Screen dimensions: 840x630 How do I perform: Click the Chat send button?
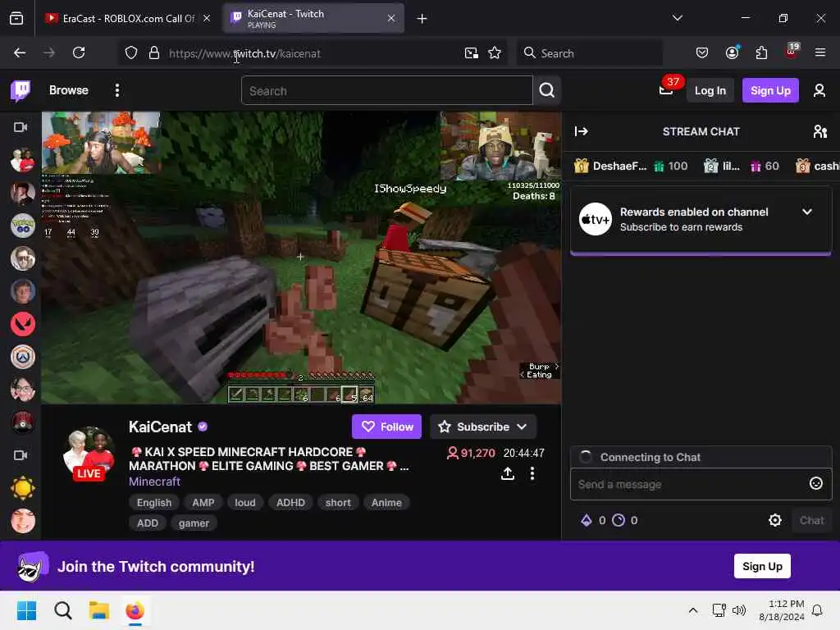click(x=811, y=520)
